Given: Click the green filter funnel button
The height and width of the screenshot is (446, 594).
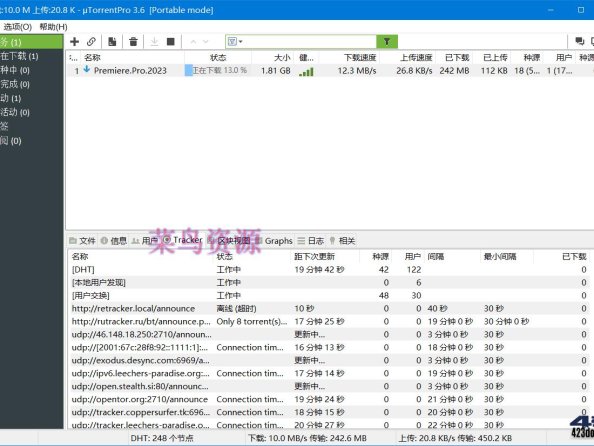Looking at the screenshot, I should click(x=387, y=42).
